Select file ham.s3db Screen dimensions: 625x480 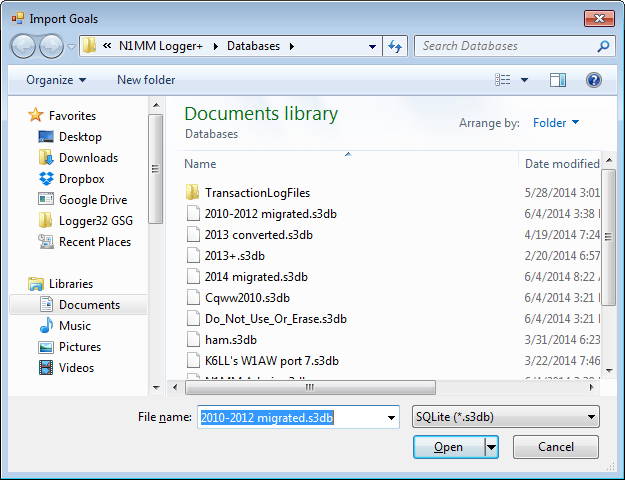pyautogui.click(x=231, y=340)
